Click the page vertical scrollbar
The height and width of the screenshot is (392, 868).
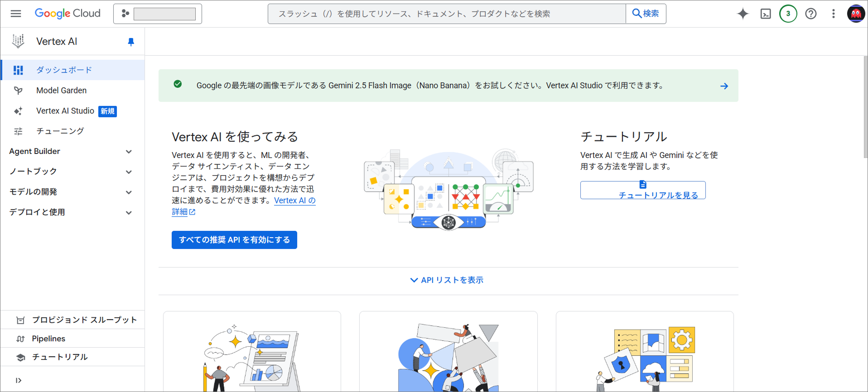[x=865, y=107]
